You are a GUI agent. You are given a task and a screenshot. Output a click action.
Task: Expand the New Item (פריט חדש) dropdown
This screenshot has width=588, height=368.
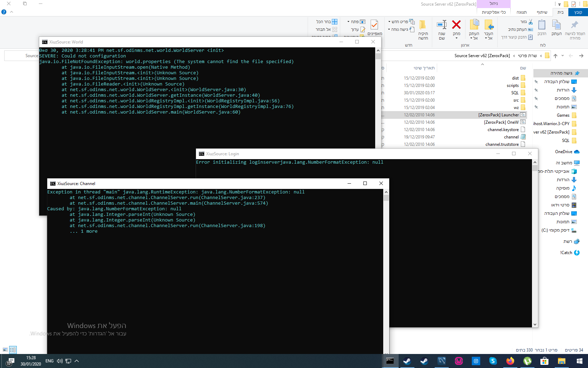(x=401, y=22)
